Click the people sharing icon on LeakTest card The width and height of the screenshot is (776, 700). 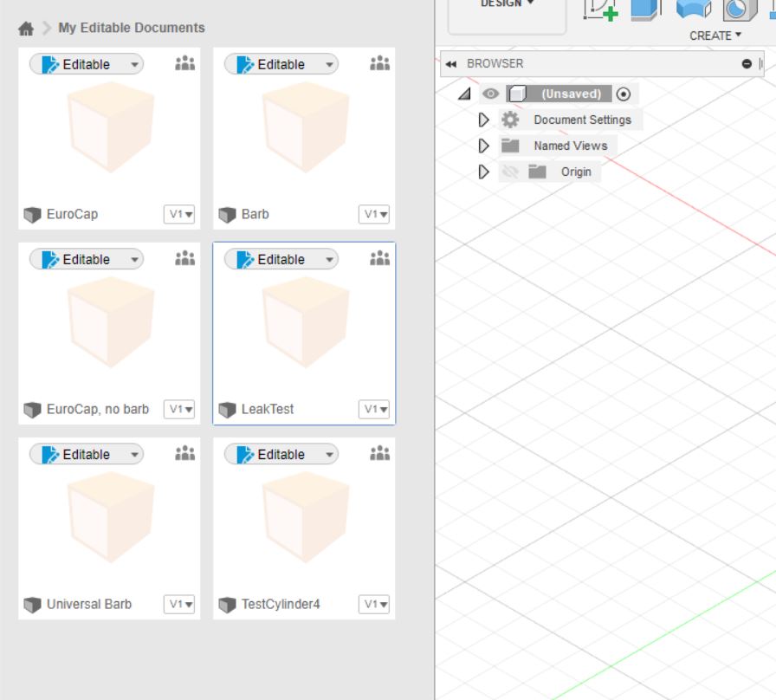pyautogui.click(x=380, y=258)
